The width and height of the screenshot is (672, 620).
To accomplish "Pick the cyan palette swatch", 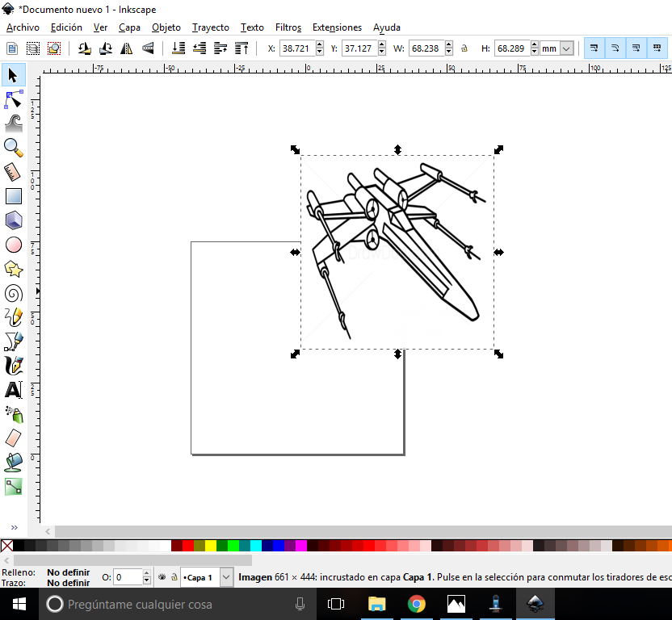I will [x=256, y=546].
